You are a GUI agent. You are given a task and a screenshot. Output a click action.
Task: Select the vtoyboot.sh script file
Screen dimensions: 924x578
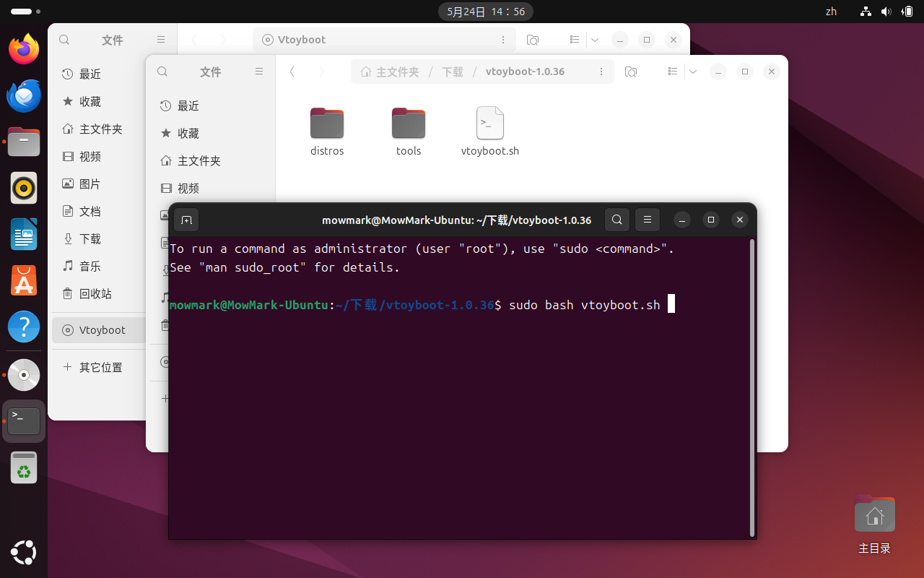coord(490,131)
